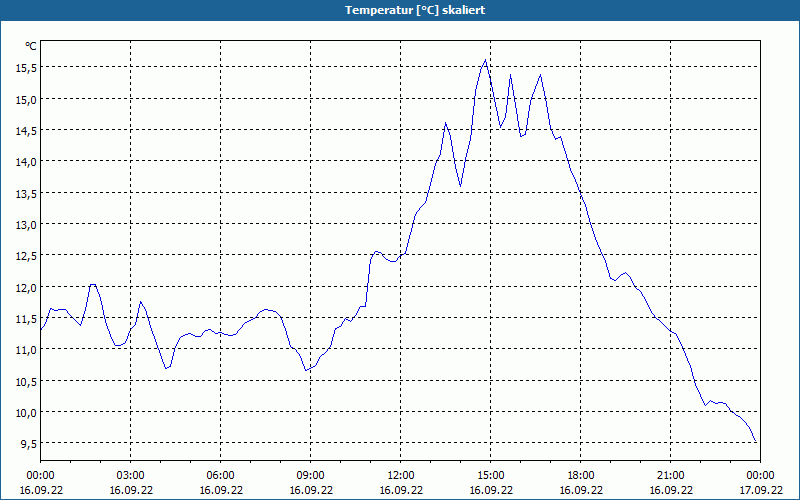Screen dimensions: 800x500
Task: Click the 13,0 y-axis label
Action: 26,224
